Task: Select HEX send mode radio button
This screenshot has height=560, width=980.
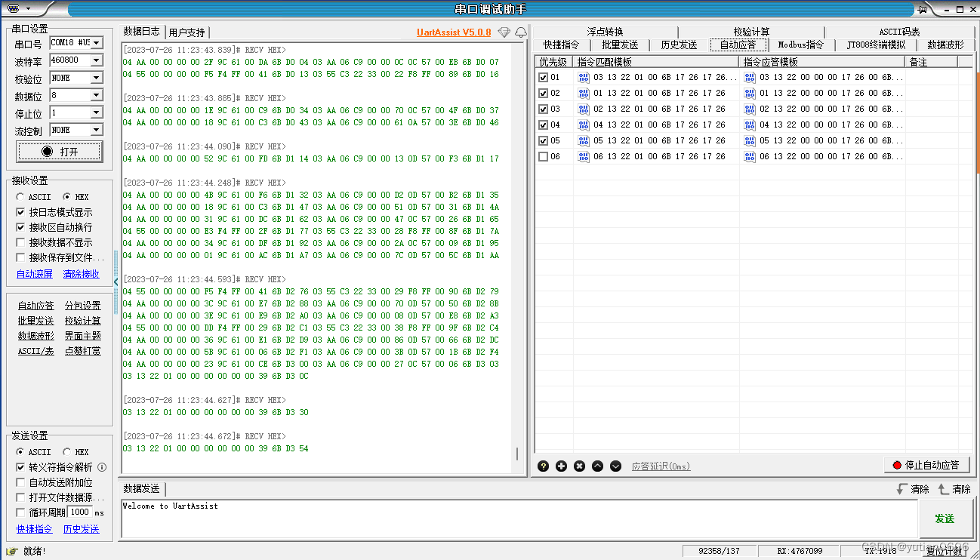Action: point(66,452)
